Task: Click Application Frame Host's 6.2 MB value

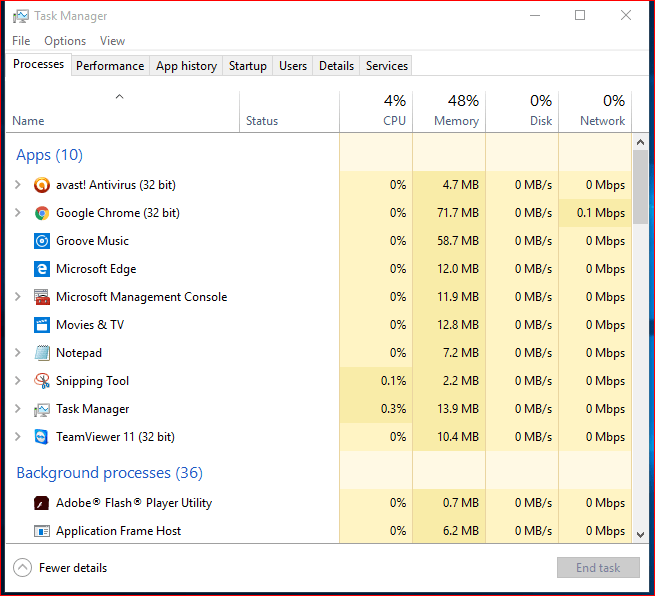Action: click(x=461, y=531)
